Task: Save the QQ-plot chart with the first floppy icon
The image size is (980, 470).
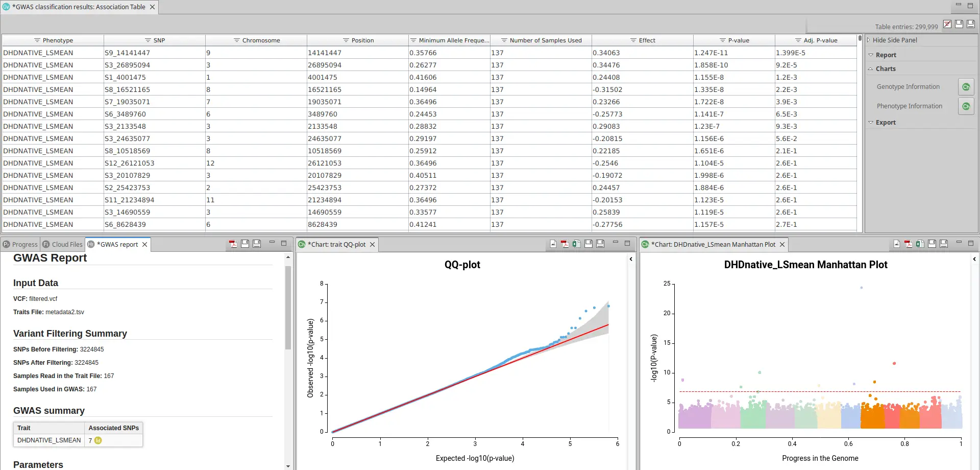Action: point(589,244)
